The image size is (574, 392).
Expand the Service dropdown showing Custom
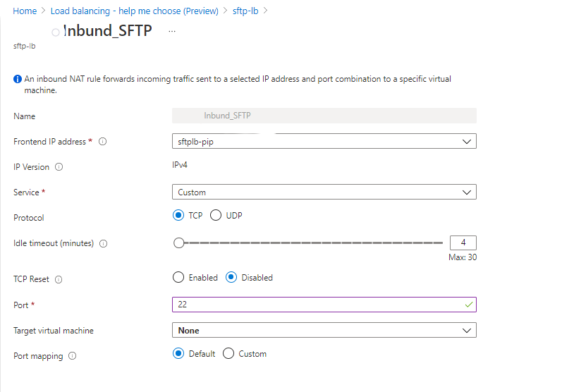pos(324,192)
